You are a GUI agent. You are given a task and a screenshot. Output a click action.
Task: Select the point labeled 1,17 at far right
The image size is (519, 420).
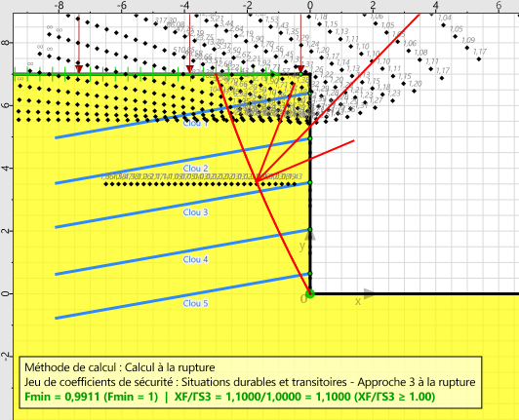tap(479, 59)
